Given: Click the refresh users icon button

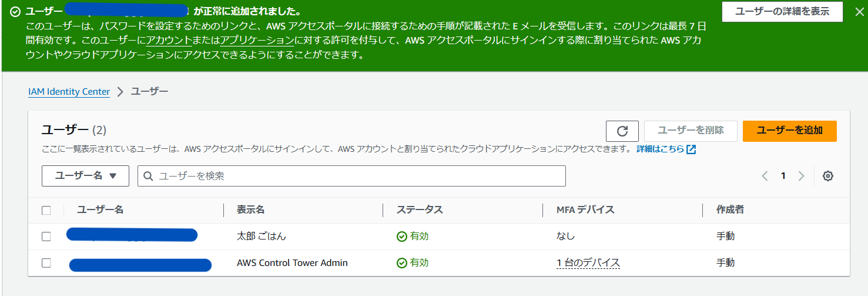Looking at the screenshot, I should pyautogui.click(x=622, y=131).
